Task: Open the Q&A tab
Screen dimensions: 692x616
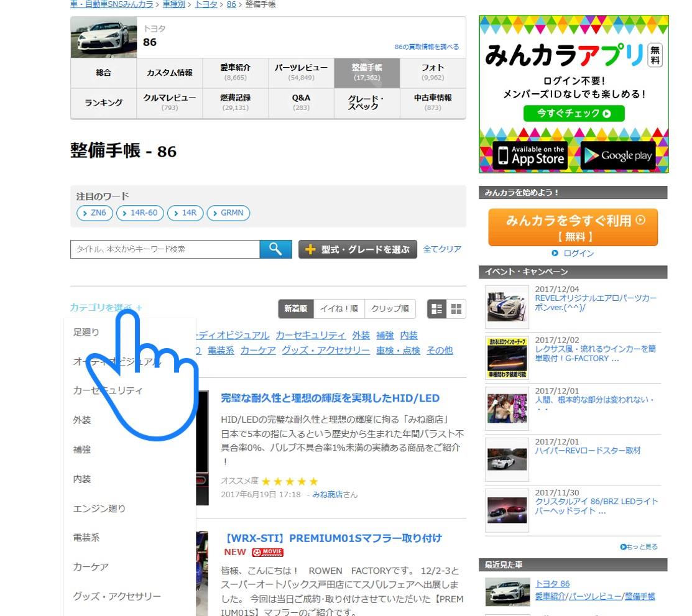Action: (x=301, y=103)
